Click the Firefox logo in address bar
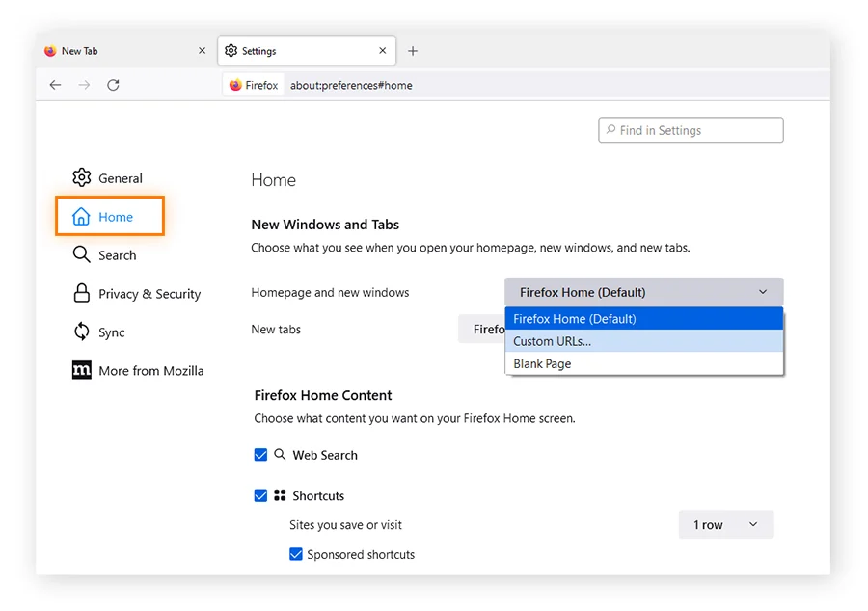 point(235,85)
